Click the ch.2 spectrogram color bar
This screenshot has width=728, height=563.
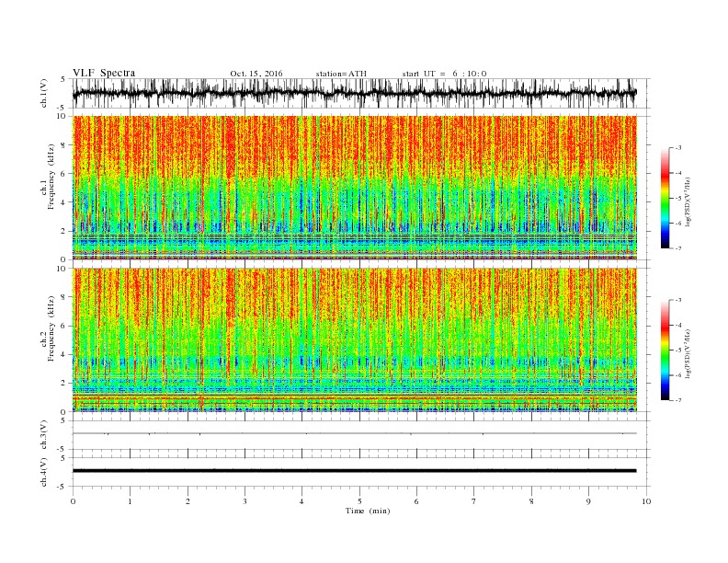coord(665,350)
